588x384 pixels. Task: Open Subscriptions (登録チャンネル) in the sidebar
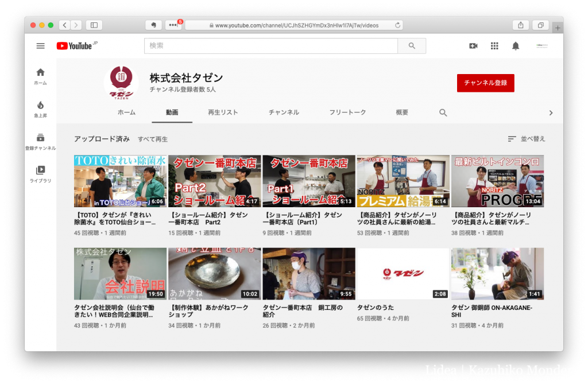[40, 141]
